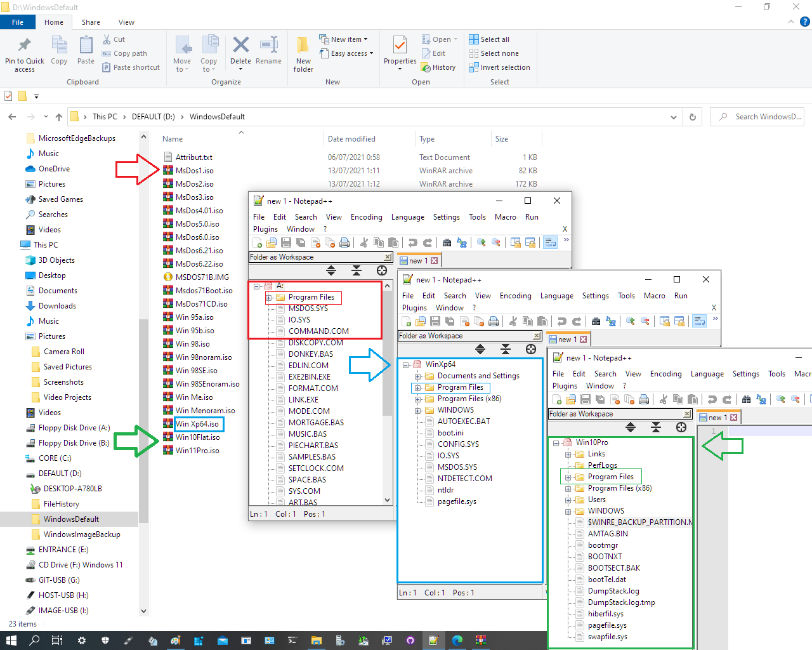Viewport: 812px width, 650px height.
Task: Open the address bar history dropdown
Action: [x=673, y=117]
